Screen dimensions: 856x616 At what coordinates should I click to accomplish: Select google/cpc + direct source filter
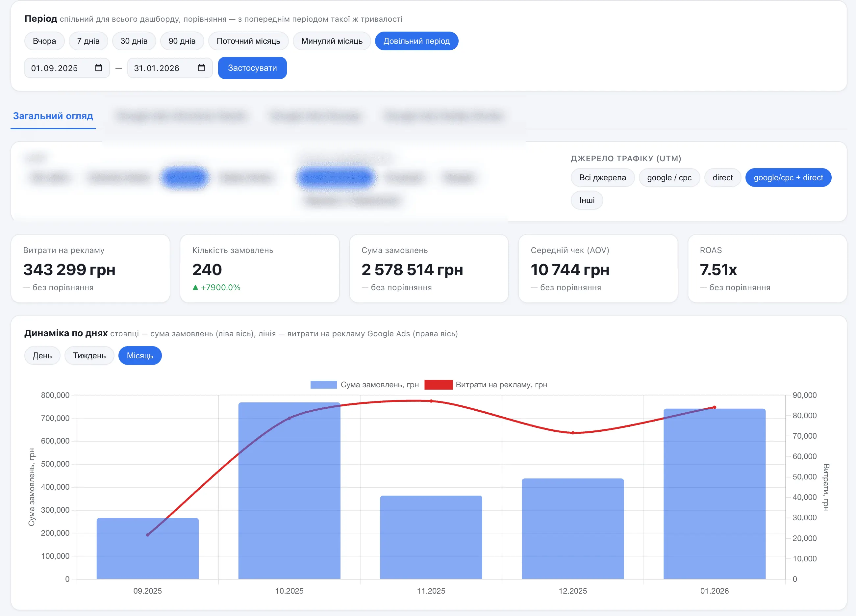(x=789, y=177)
